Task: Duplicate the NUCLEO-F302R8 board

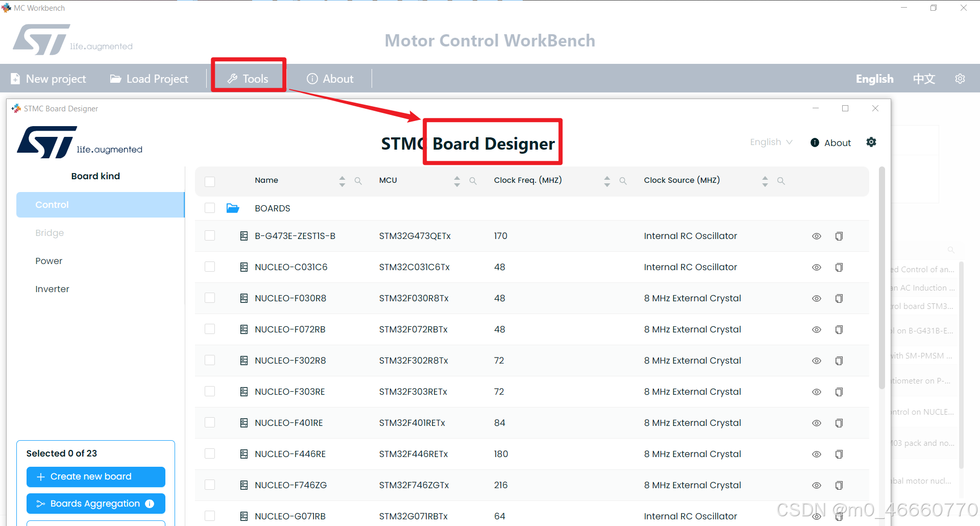Action: (x=839, y=361)
